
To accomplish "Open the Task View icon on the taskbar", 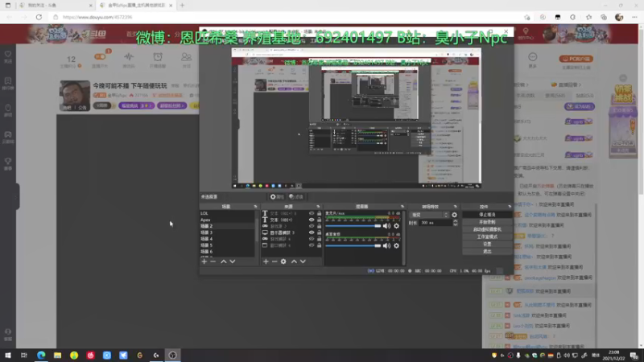I will tap(24, 355).
